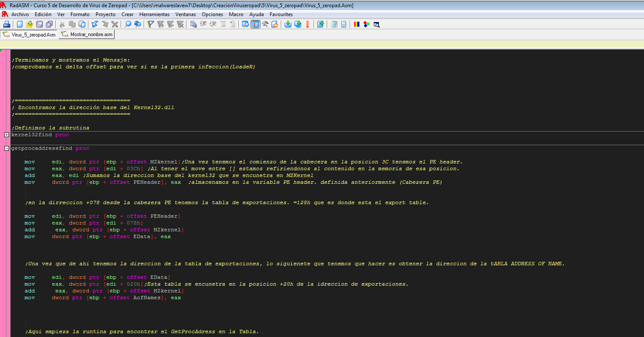Open the color bars toolbar icon

coord(356,24)
